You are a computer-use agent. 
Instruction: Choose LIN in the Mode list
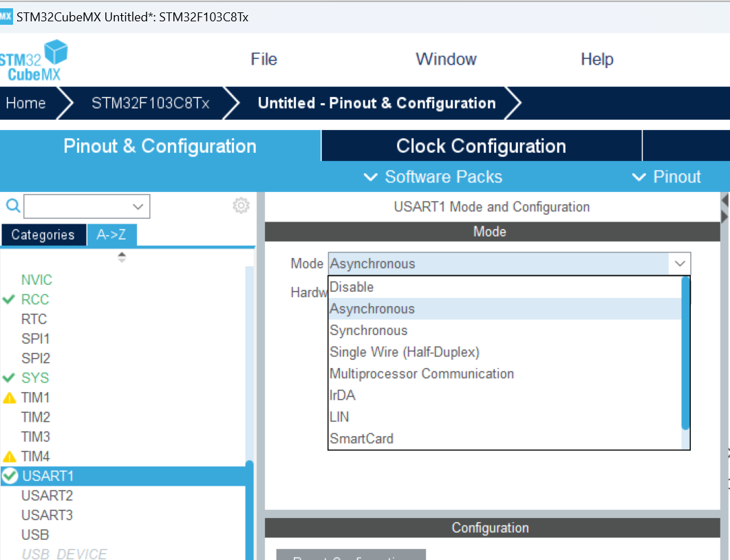(x=504, y=417)
